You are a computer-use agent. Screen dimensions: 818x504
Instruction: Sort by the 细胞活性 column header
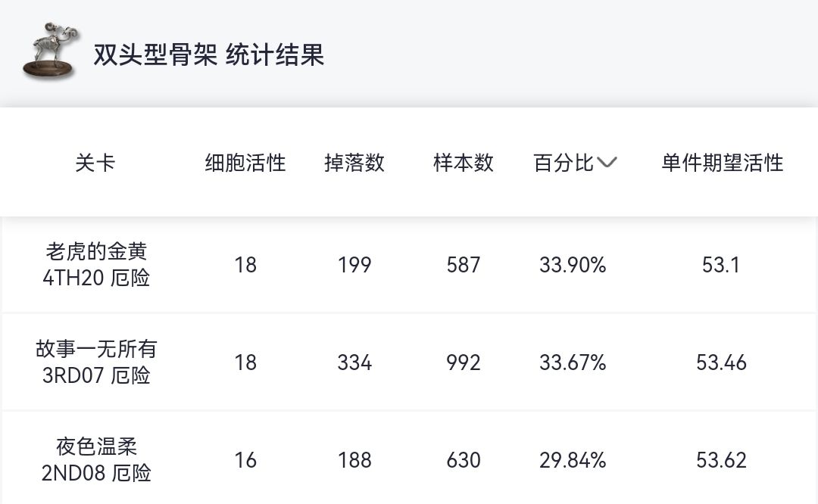(x=245, y=163)
